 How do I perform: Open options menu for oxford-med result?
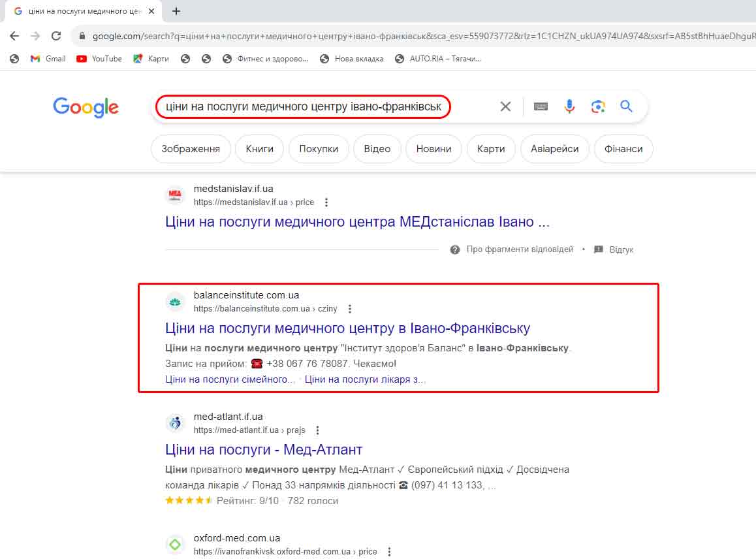390,552
